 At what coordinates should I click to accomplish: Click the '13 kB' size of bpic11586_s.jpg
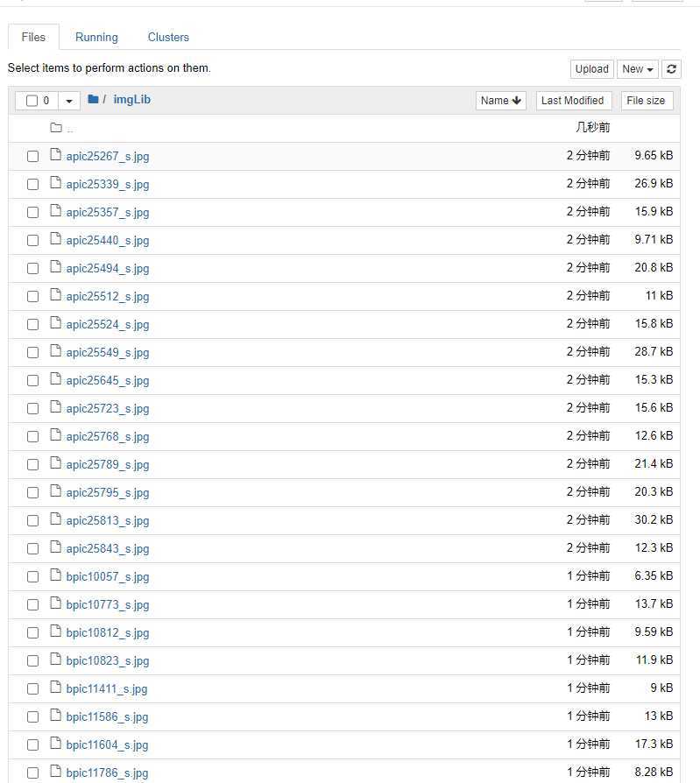coord(659,716)
